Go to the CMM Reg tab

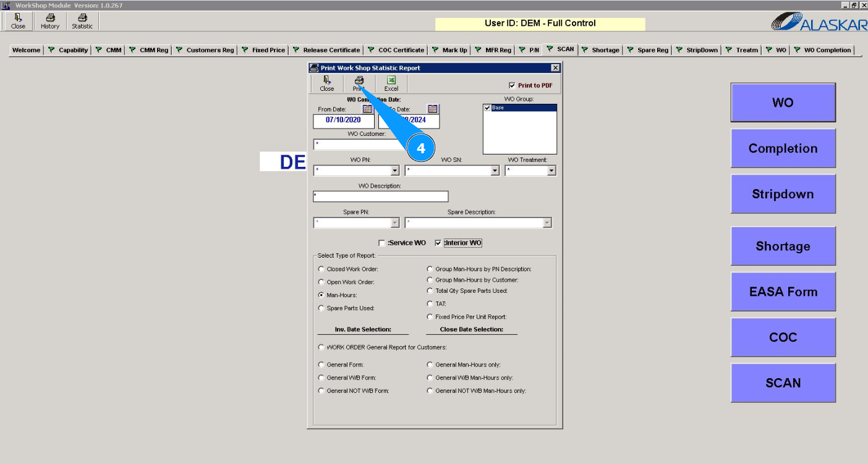coord(148,50)
